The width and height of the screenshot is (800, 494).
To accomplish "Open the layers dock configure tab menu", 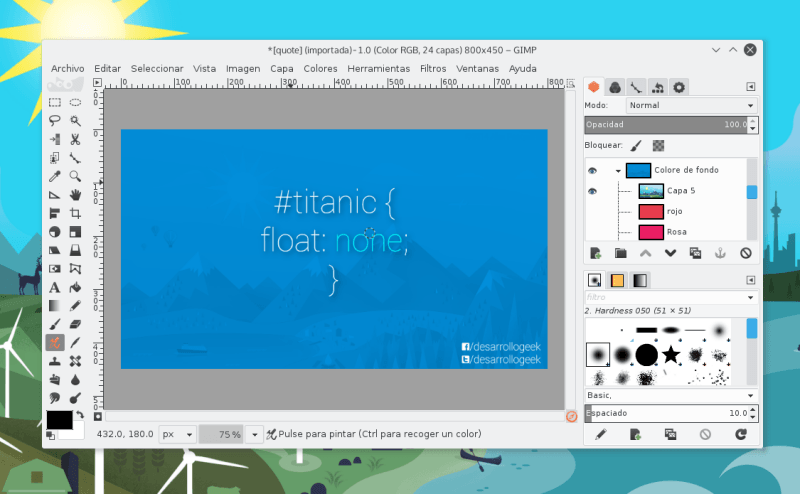I will [x=751, y=87].
